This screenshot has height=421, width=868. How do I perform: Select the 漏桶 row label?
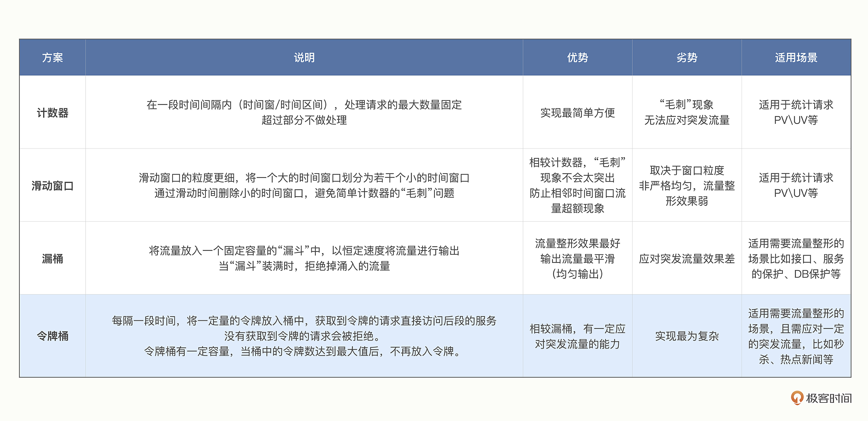click(x=52, y=259)
